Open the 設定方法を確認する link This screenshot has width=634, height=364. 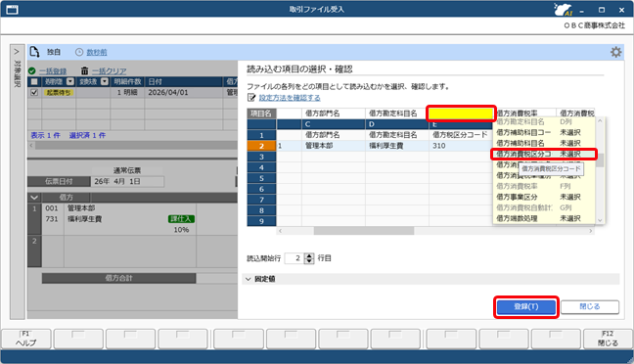point(290,98)
